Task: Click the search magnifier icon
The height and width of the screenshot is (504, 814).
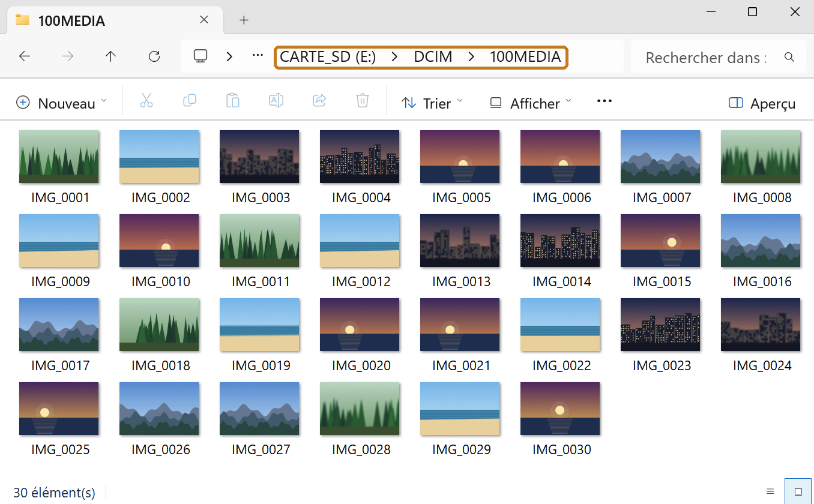Action: click(x=789, y=57)
